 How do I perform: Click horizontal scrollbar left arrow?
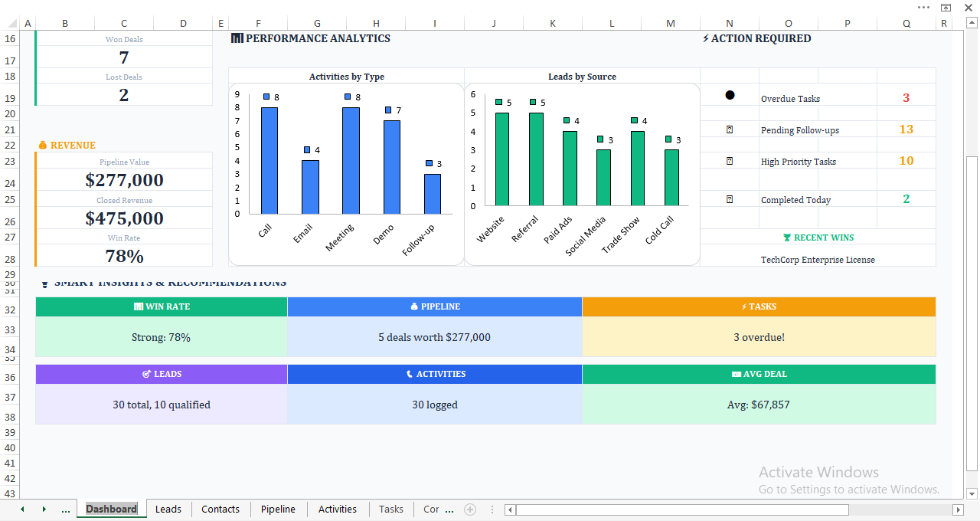[510, 510]
